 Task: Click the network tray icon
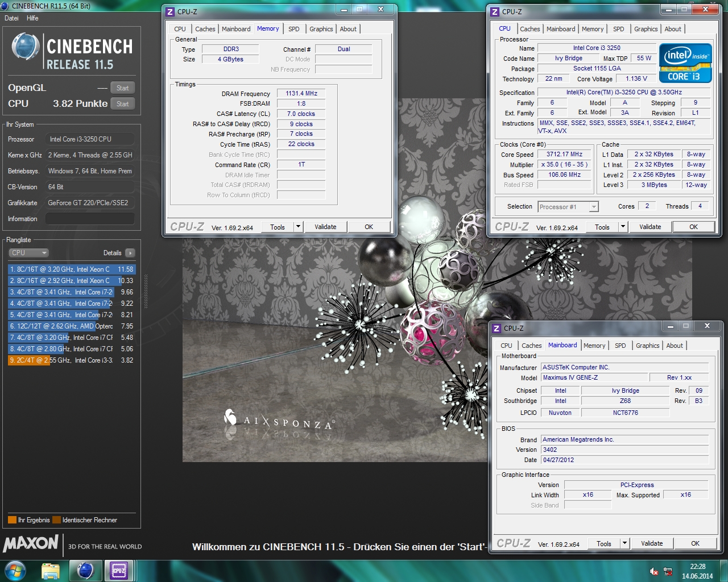pyautogui.click(x=668, y=571)
